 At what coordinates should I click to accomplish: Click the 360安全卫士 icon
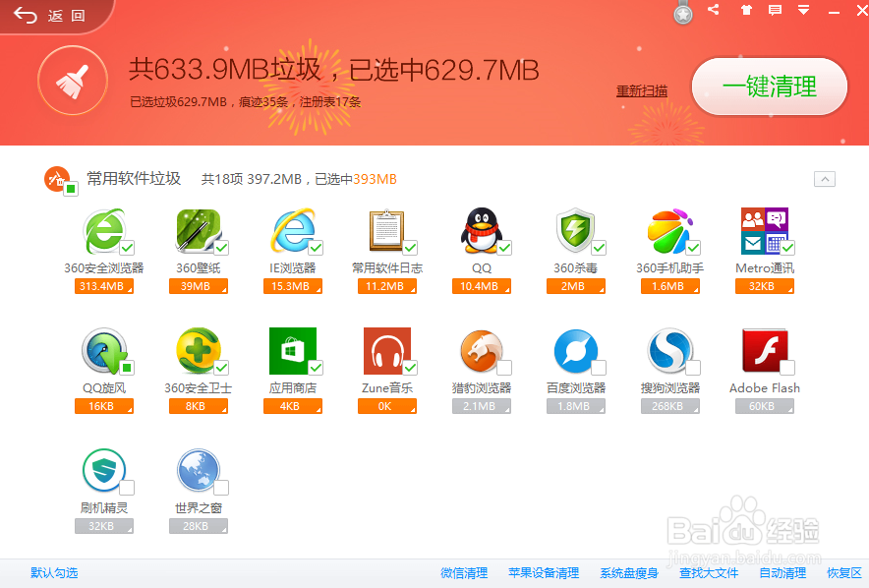click(x=198, y=350)
